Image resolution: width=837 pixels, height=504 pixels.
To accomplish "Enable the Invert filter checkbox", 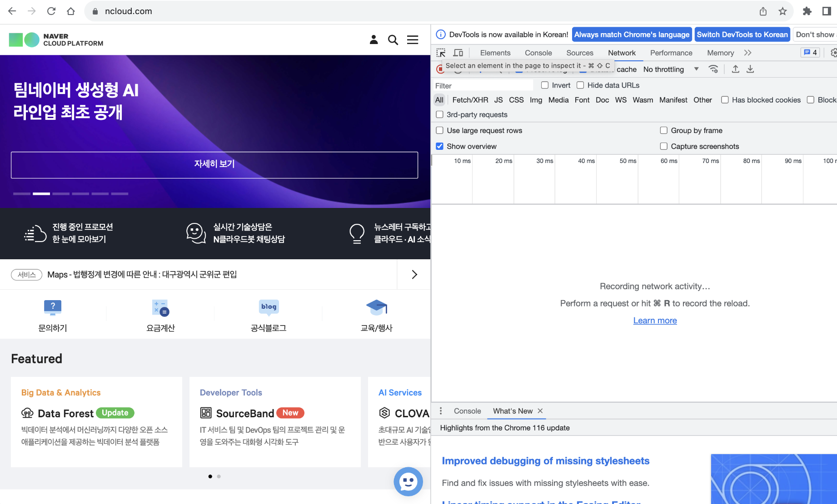I will coord(545,85).
